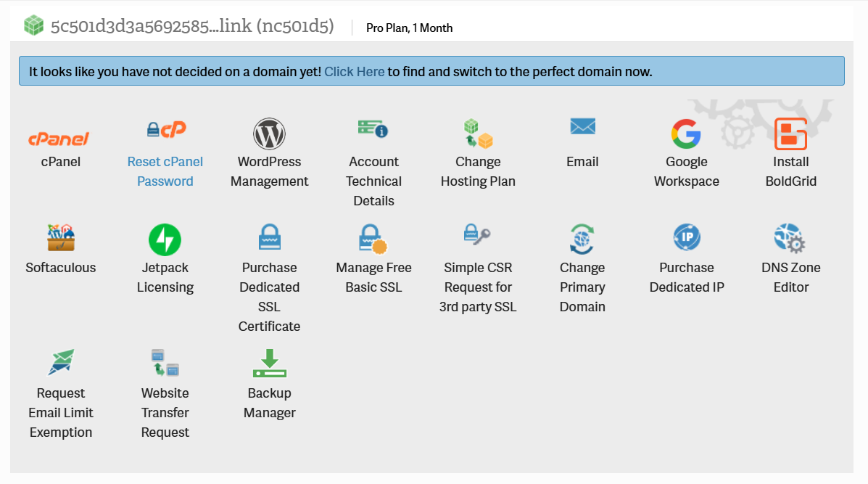The height and width of the screenshot is (484, 868).
Task: Click Purchase Dedicated SSL Certificate label
Action: [x=270, y=297]
